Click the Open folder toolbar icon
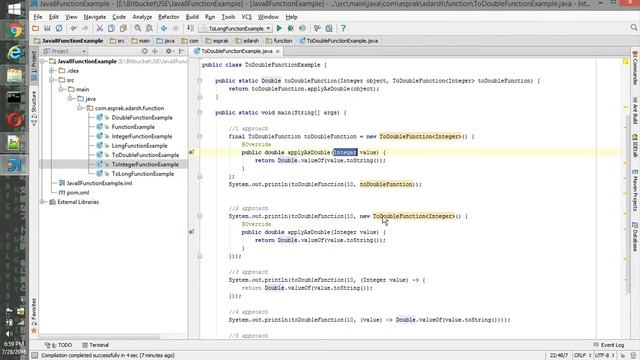640x360 pixels. click(x=36, y=29)
